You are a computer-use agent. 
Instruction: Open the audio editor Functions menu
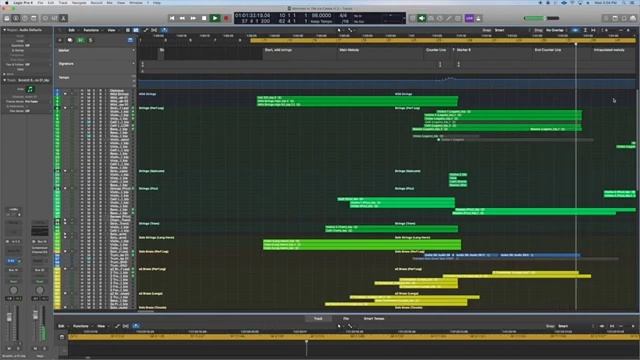click(81, 326)
